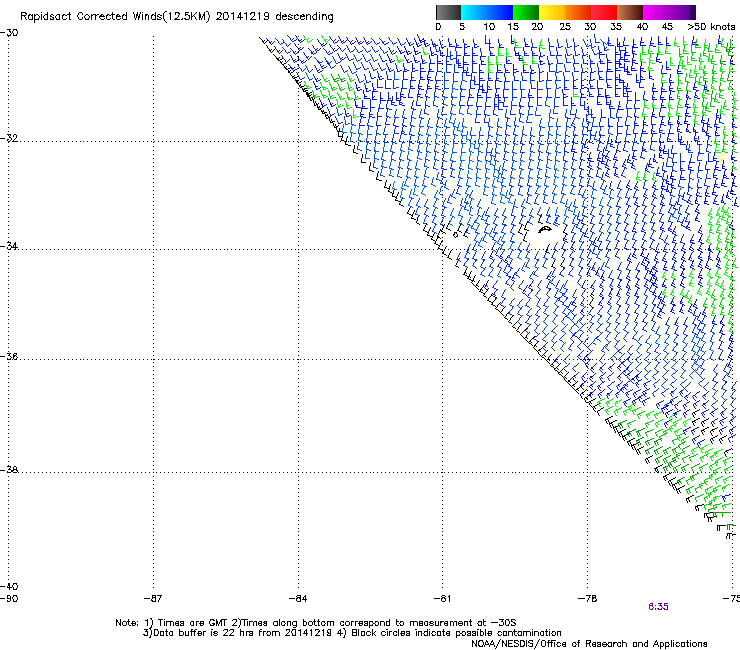Click the '-90' longitude axis label
Image resolution: width=740 pixels, height=650 pixels.
[9, 599]
